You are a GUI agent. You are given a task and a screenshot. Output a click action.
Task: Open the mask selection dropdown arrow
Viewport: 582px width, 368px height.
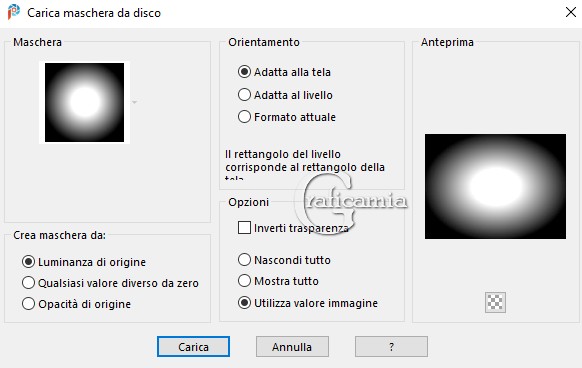click(x=135, y=102)
